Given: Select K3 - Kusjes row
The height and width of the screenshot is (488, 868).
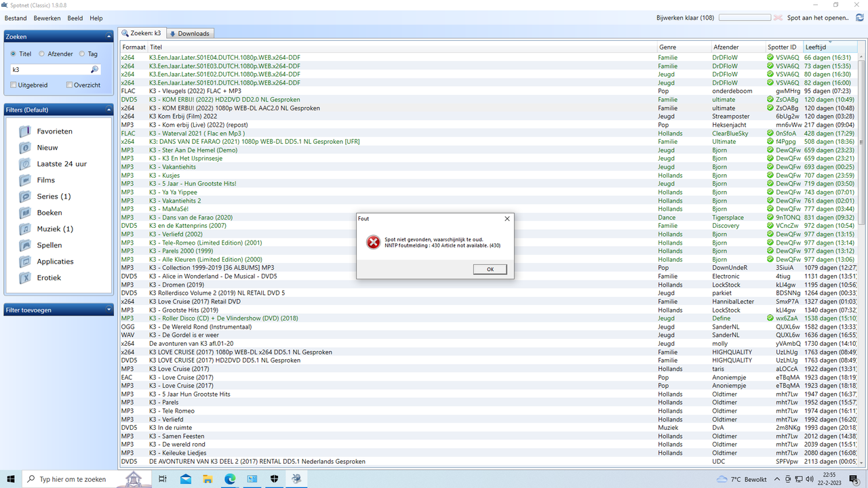Looking at the screenshot, I should coord(490,176).
